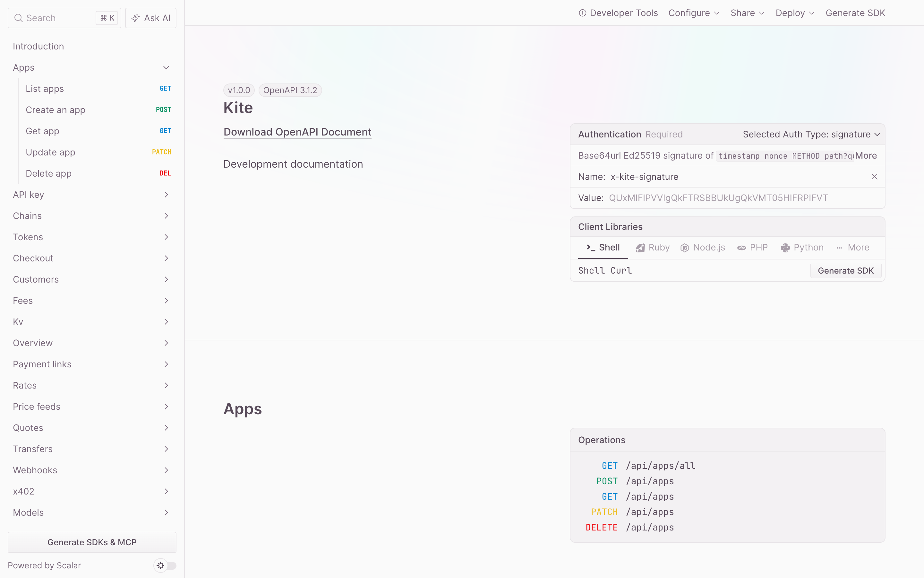Click the Developer Tools info icon

582,13
